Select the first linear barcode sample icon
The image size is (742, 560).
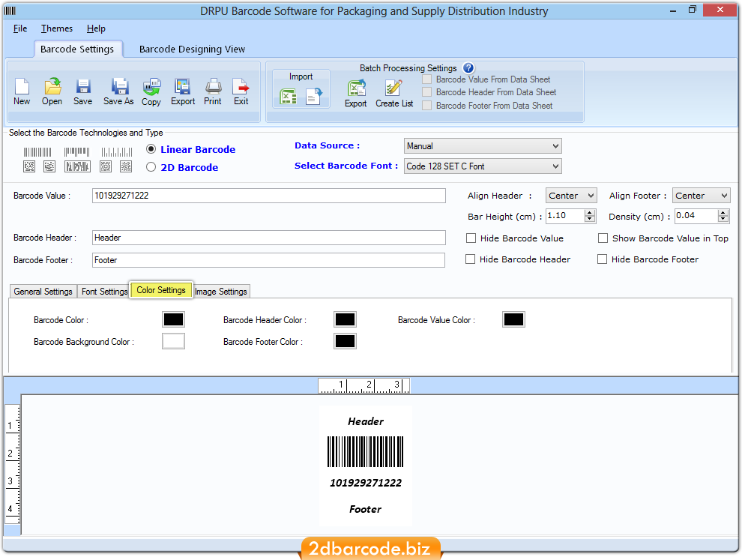[37, 152]
